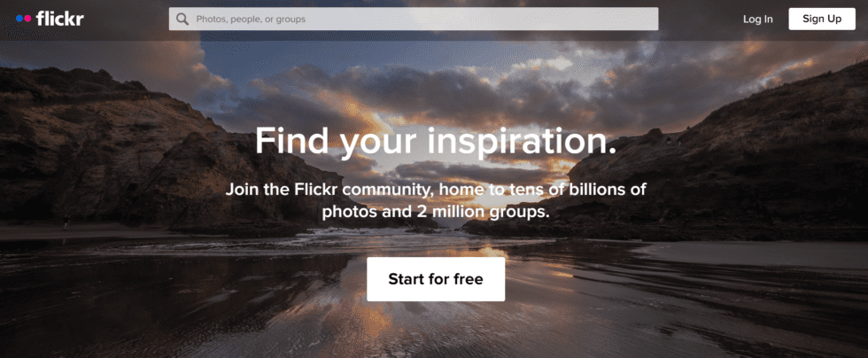Click the header bar between logo and search
This screenshot has height=358, width=868.
[x=126, y=19]
